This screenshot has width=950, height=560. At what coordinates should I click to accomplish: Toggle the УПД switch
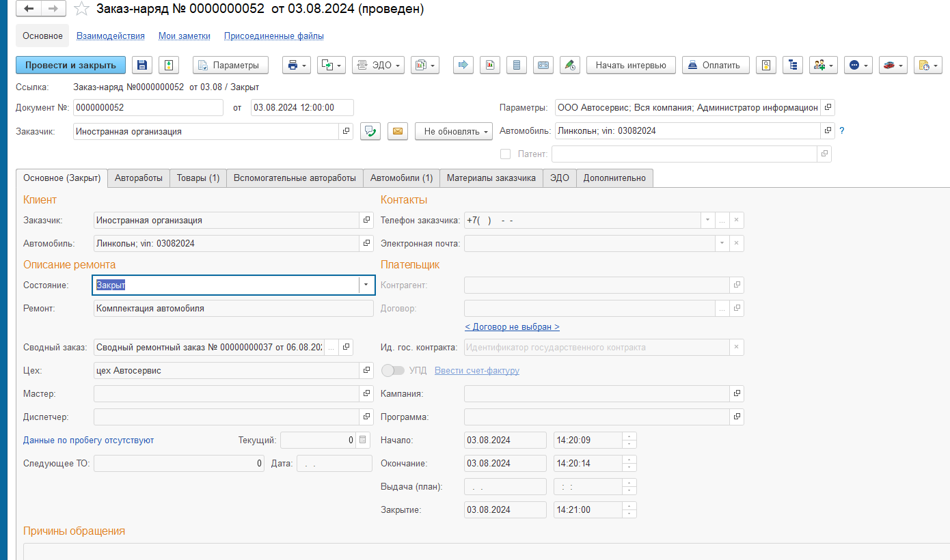(393, 371)
